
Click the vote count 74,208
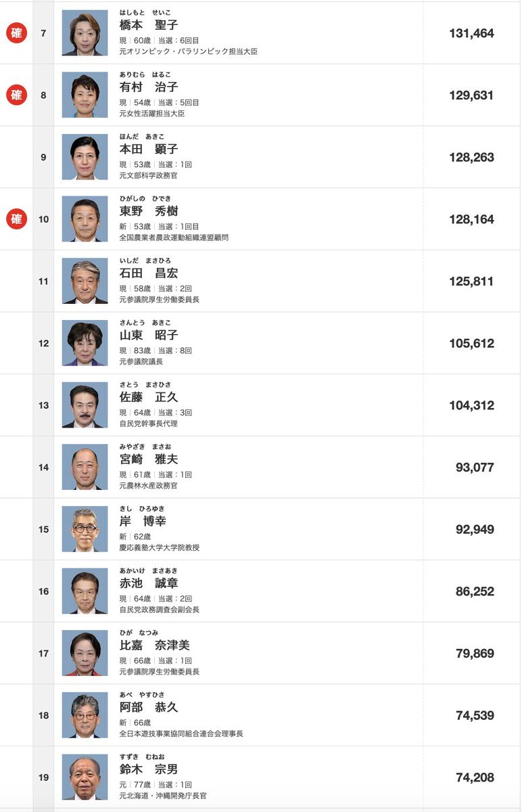point(475,777)
